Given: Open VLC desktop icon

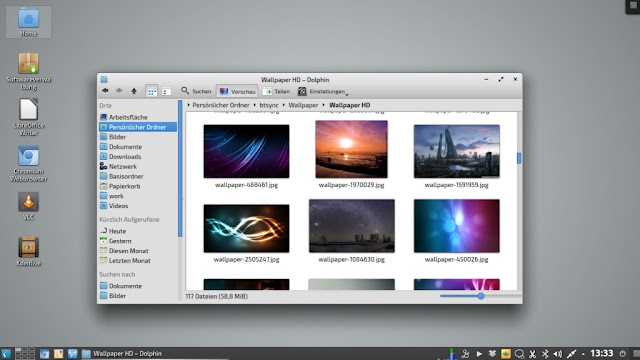Looking at the screenshot, I should [x=29, y=206].
